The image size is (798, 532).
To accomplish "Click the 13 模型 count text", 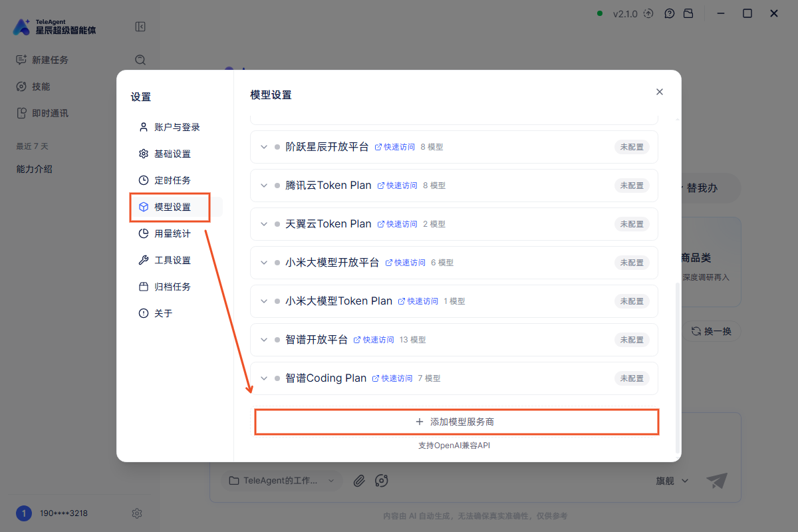I will tap(412, 340).
